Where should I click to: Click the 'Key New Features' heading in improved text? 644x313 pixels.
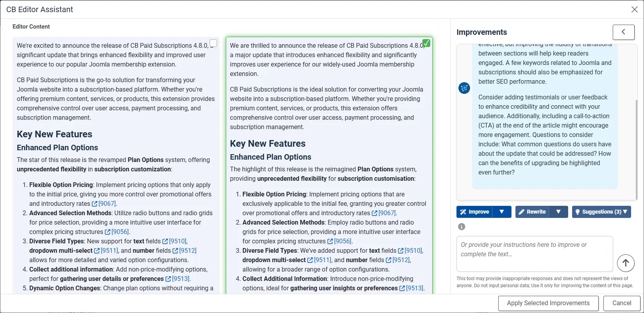tap(268, 144)
